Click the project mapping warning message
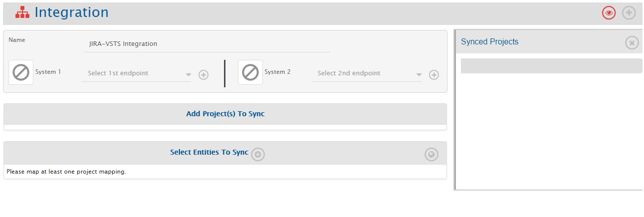The height and width of the screenshot is (217, 644). click(x=66, y=172)
